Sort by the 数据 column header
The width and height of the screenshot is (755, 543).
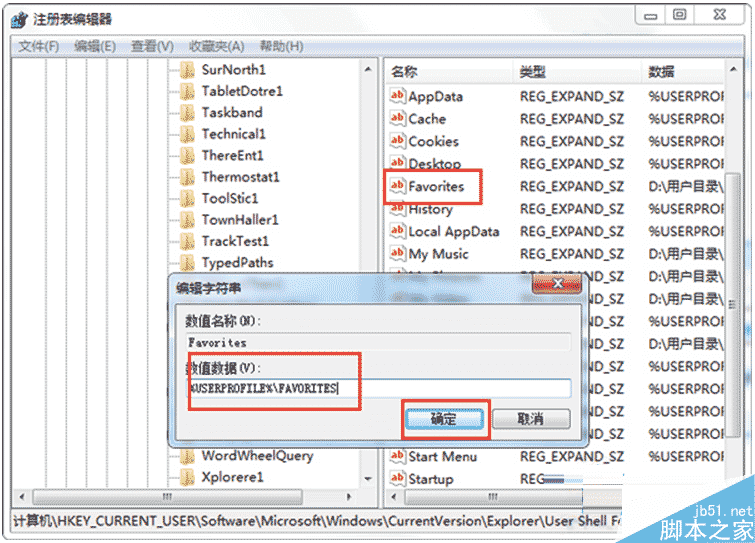pos(683,72)
